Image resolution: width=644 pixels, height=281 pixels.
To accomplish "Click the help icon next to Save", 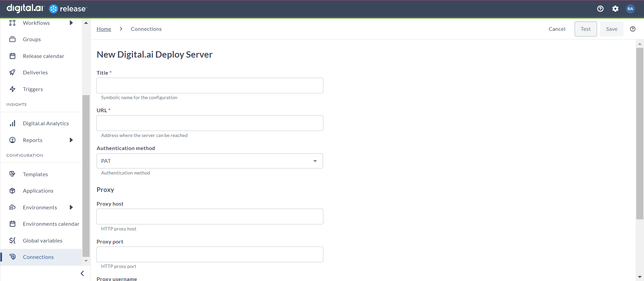I will coord(633,29).
